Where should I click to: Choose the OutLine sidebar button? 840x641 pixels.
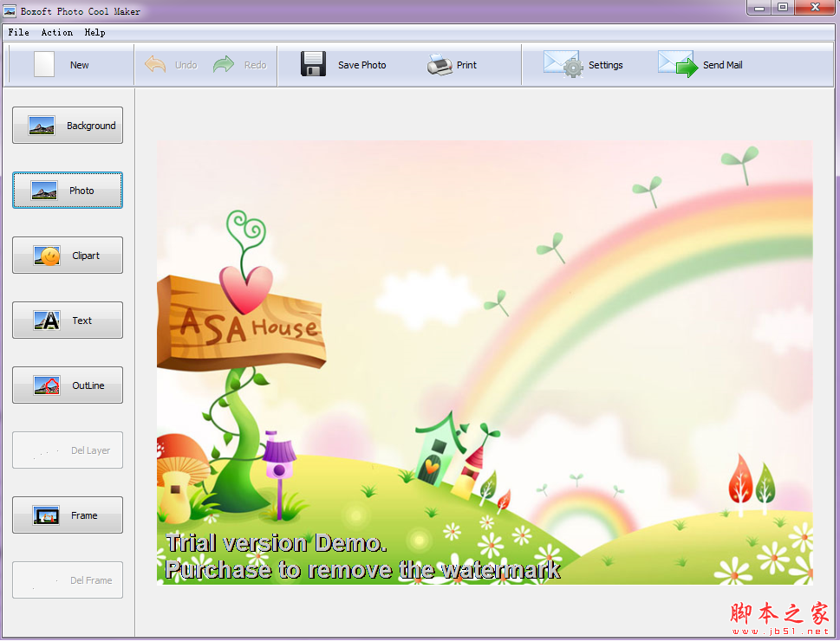tap(68, 385)
